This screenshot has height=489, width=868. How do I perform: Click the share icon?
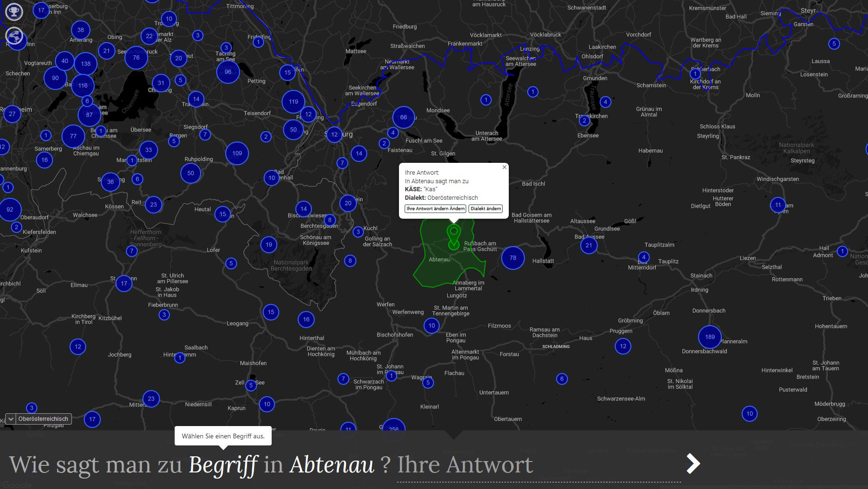tap(14, 36)
